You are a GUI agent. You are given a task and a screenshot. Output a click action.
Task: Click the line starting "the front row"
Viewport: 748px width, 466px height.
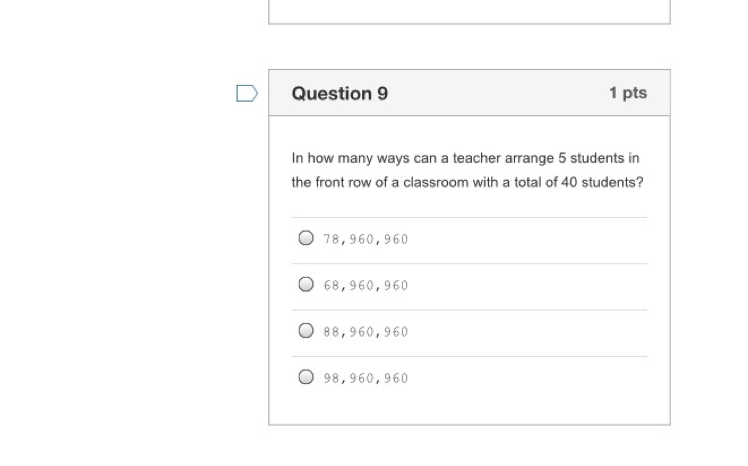pos(467,183)
